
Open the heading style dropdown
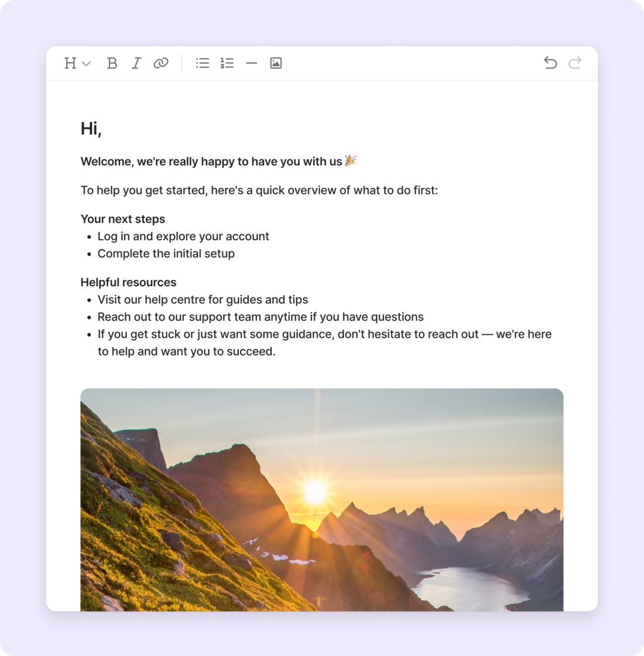[x=77, y=63]
